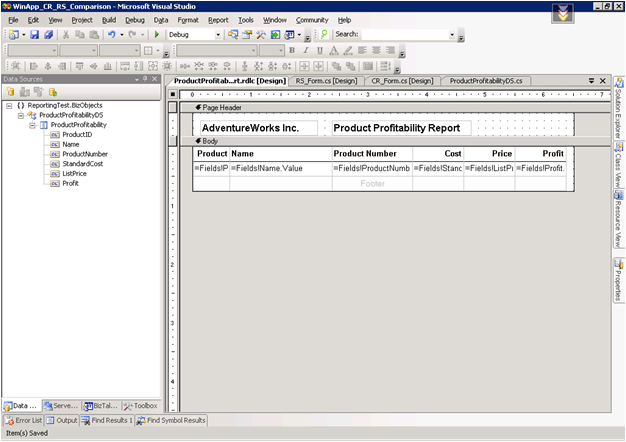Image resolution: width=626 pixels, height=442 pixels.
Task: Start debugging with the green play icon
Action: point(157,35)
